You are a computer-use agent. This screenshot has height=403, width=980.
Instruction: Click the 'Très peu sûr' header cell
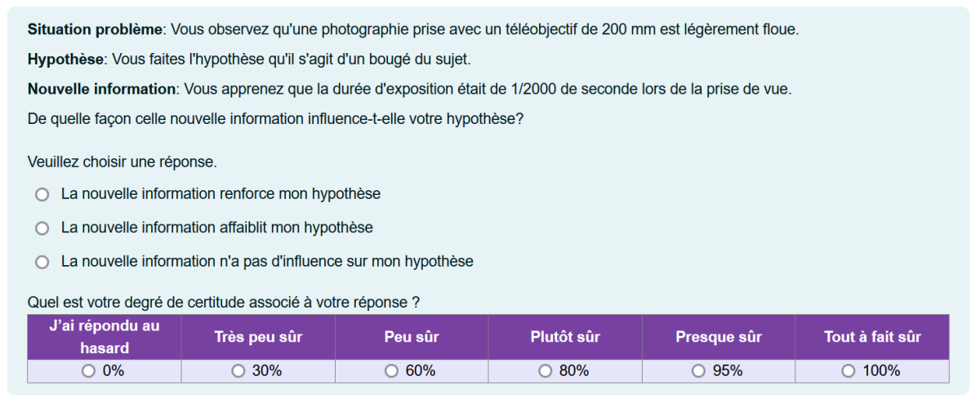[x=258, y=337]
